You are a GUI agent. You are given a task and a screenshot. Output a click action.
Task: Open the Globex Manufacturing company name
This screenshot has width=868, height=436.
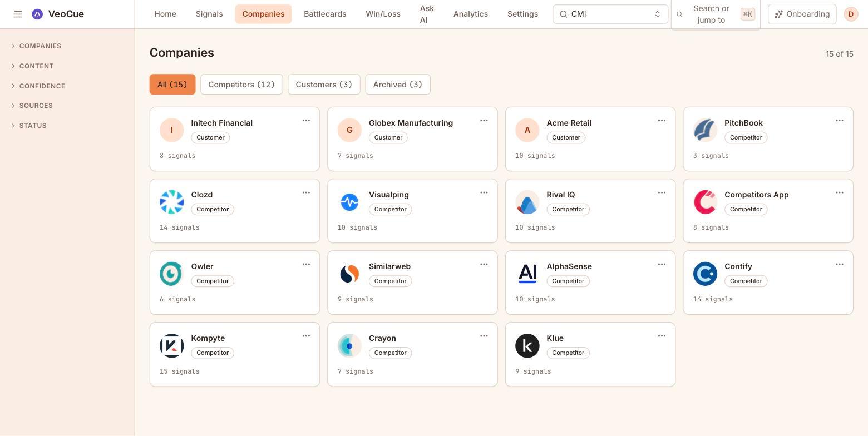(x=411, y=123)
